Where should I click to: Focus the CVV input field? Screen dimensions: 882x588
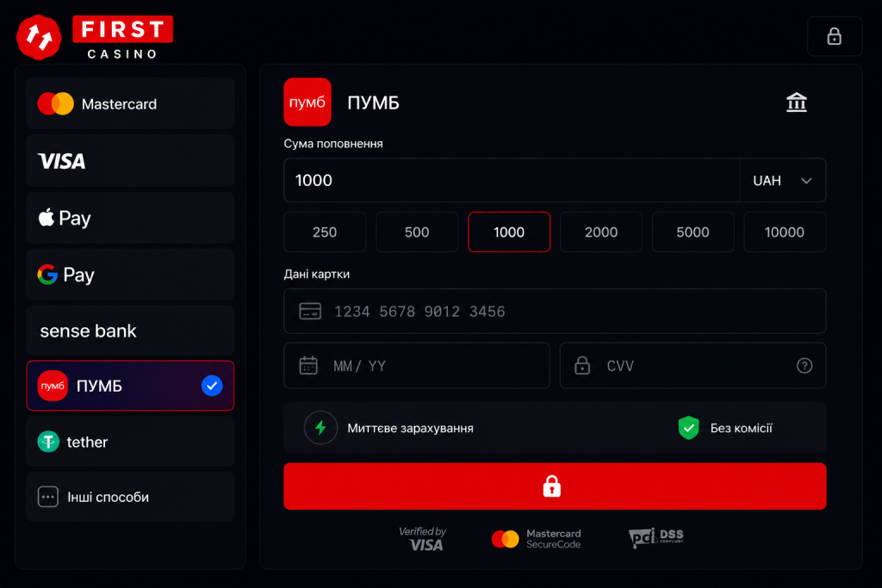[x=693, y=365]
